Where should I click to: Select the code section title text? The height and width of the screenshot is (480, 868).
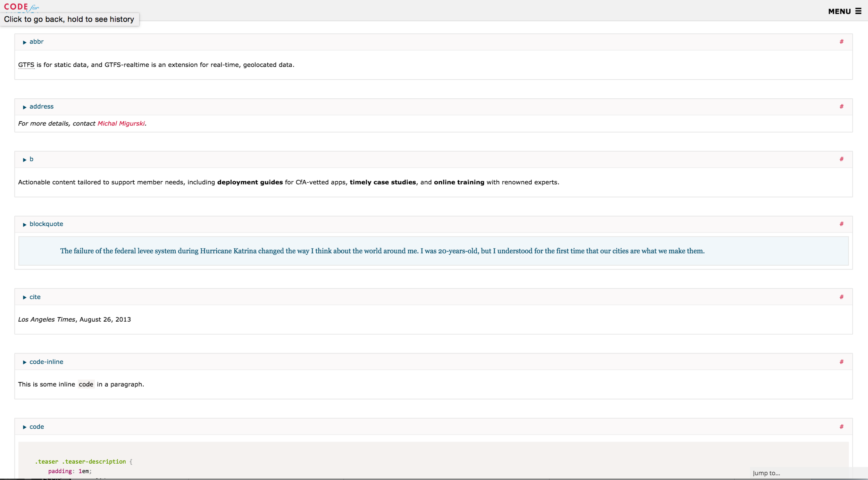click(x=36, y=427)
